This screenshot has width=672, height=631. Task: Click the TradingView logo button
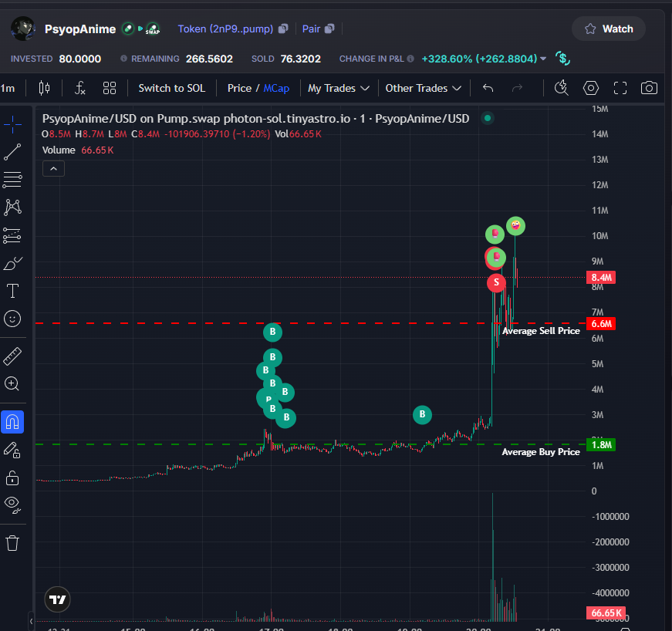[57, 599]
